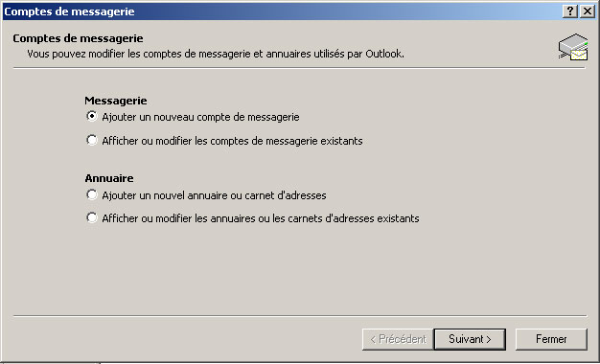Click the Outlook mail accounts envelope icon
600x364 pixels.
pos(573,47)
